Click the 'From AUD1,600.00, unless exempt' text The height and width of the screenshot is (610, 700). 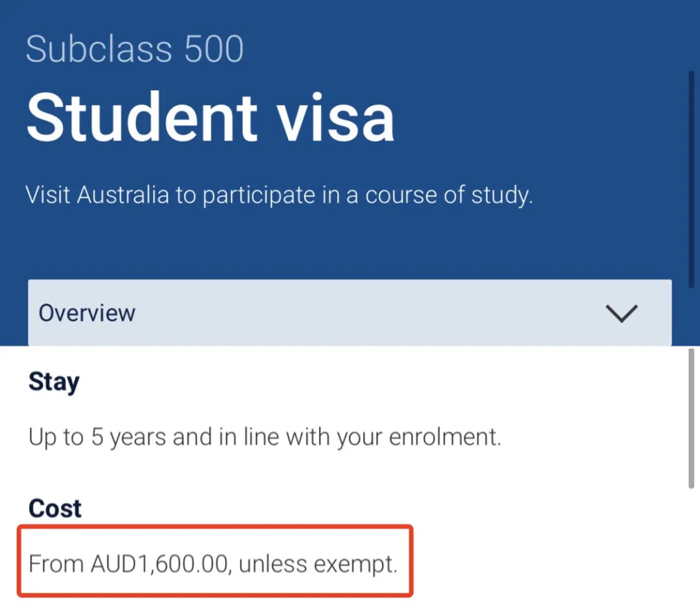[x=213, y=564]
